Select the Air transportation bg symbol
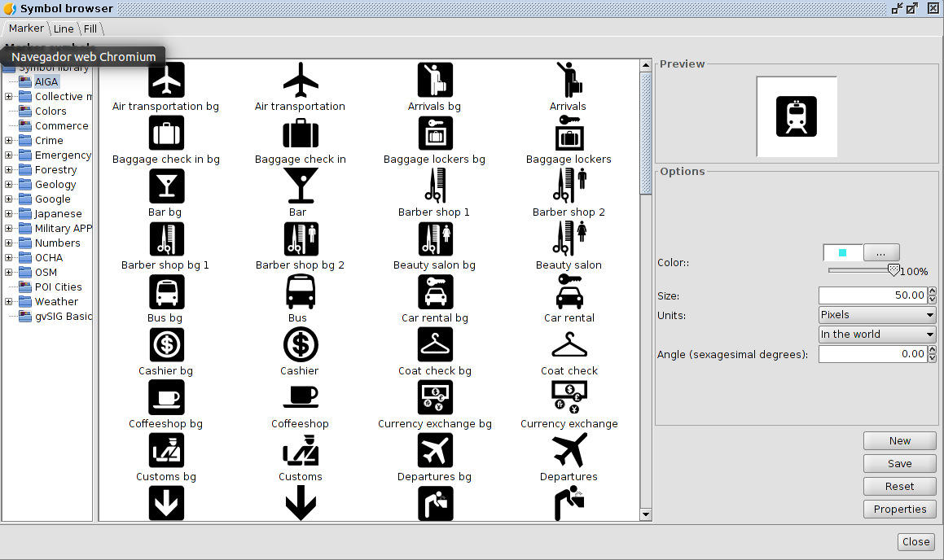The image size is (944, 560). click(x=166, y=80)
